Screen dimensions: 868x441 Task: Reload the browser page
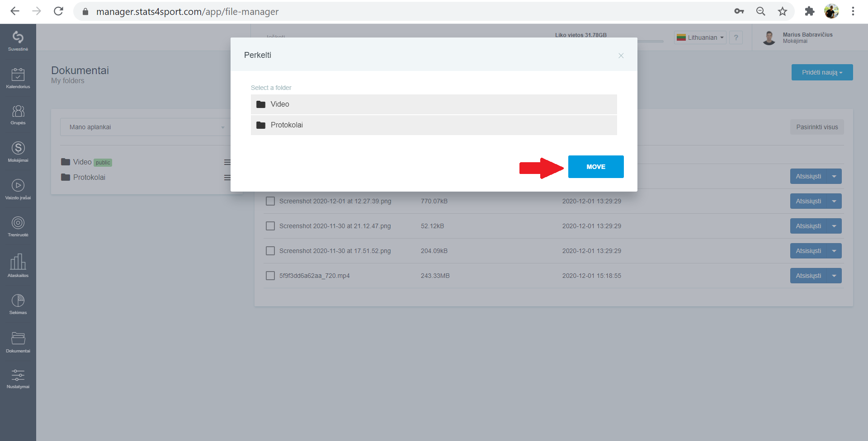[58, 11]
